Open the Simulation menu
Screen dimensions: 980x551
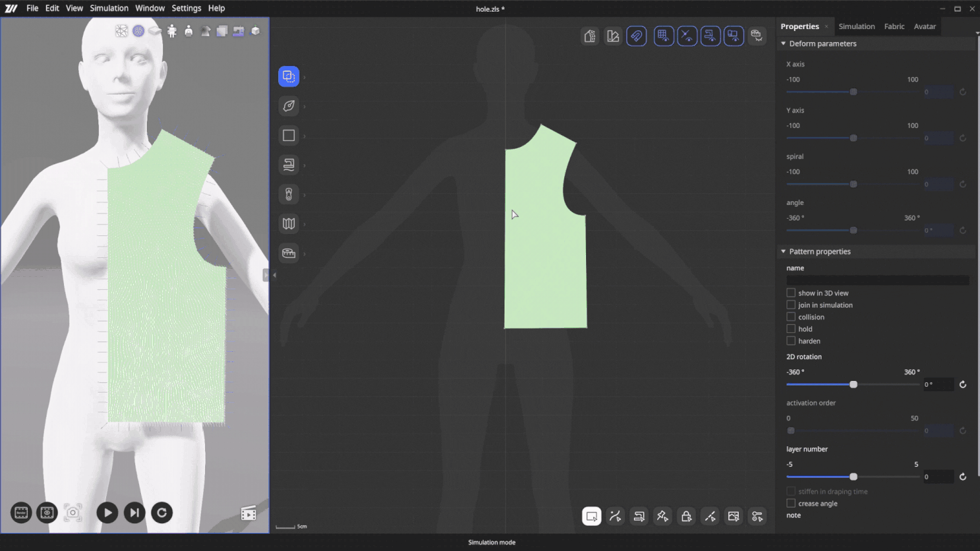109,8
